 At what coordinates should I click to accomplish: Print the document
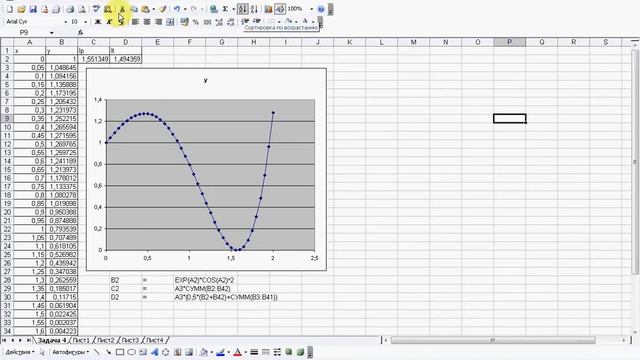pos(70,9)
